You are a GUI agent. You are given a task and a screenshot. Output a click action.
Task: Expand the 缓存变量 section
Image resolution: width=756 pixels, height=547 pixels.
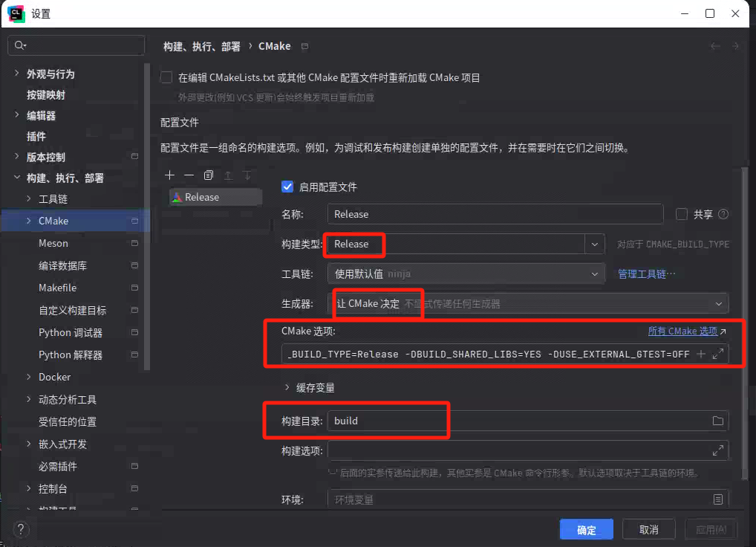(287, 387)
